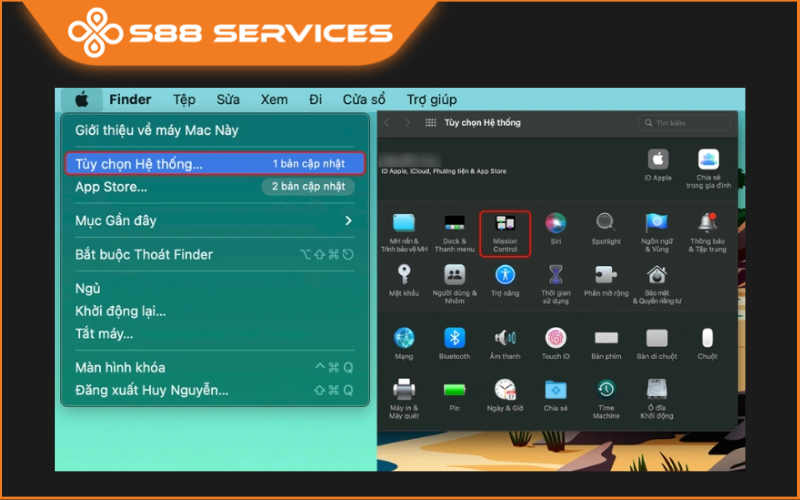Viewport: 800px width, 500px height.
Task: Go forward in Tùy chọn Hệ thống window
Action: [407, 122]
